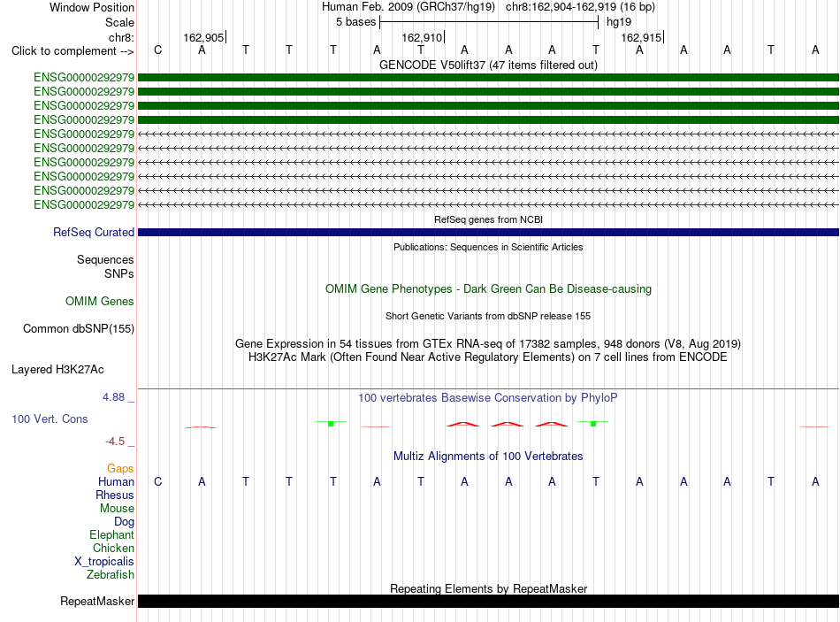The image size is (840, 622).
Task: Click the H3K27Ac Mark ENCODE track title
Action: (x=488, y=357)
